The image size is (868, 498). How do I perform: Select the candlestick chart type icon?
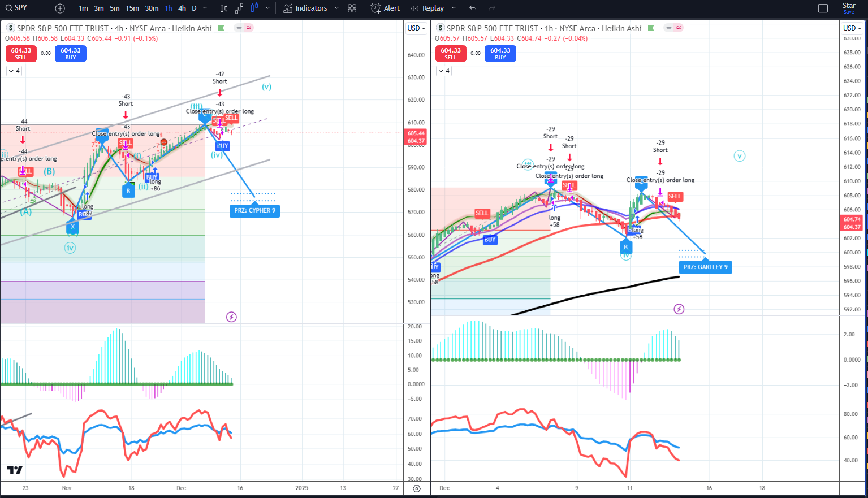click(x=224, y=8)
